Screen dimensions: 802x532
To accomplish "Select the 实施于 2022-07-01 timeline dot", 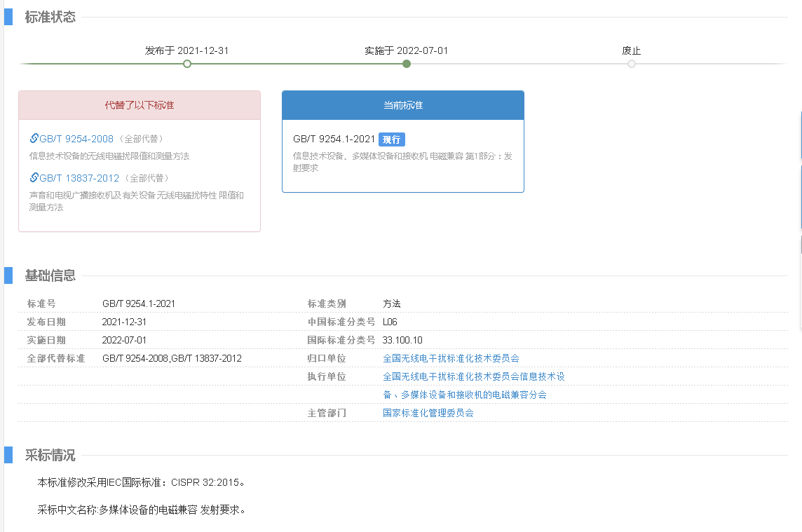I will 407,64.
